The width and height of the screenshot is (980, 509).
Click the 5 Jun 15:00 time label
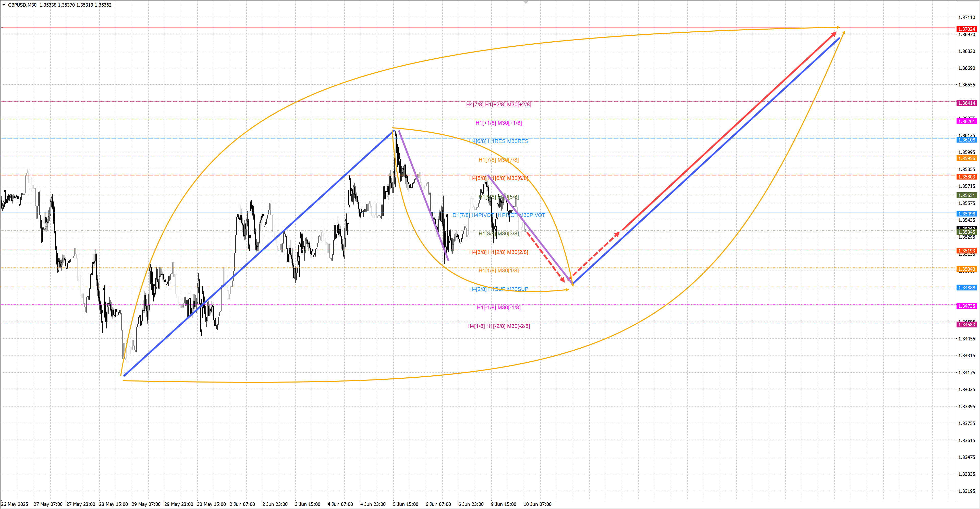point(405,504)
